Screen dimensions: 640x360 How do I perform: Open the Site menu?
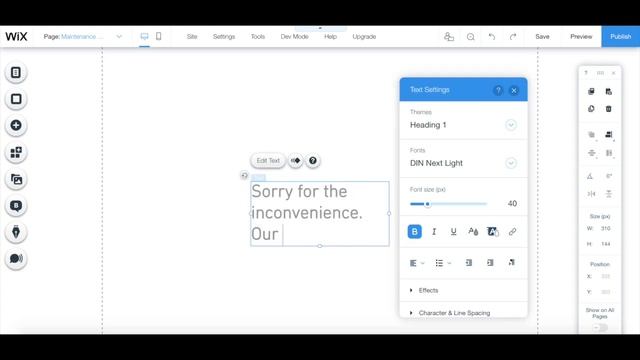pyautogui.click(x=192, y=37)
